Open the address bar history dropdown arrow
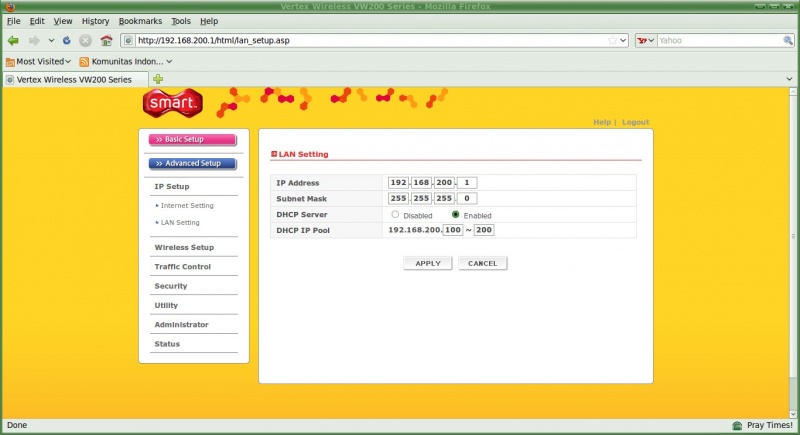The width and height of the screenshot is (800, 435). (623, 40)
